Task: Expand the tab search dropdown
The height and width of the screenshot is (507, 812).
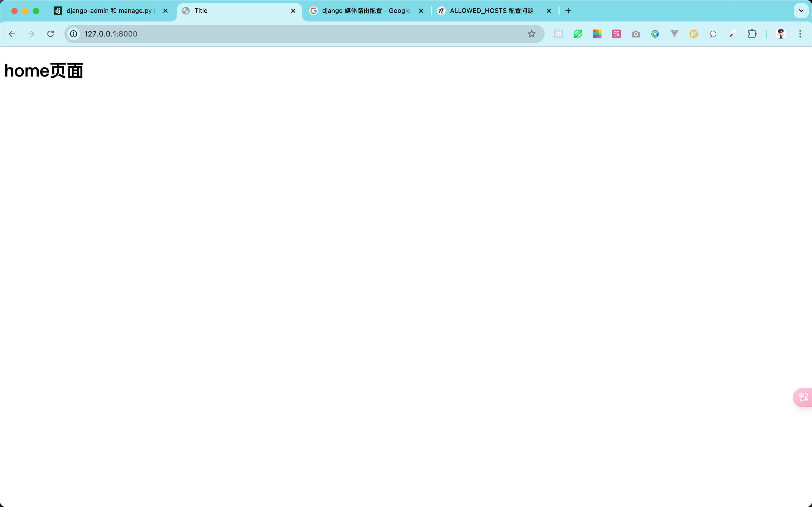Action: tap(801, 11)
